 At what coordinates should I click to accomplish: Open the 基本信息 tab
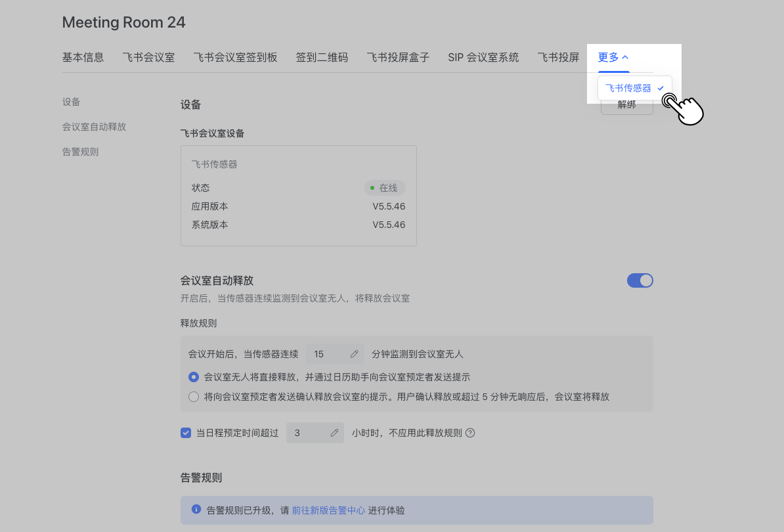(83, 58)
